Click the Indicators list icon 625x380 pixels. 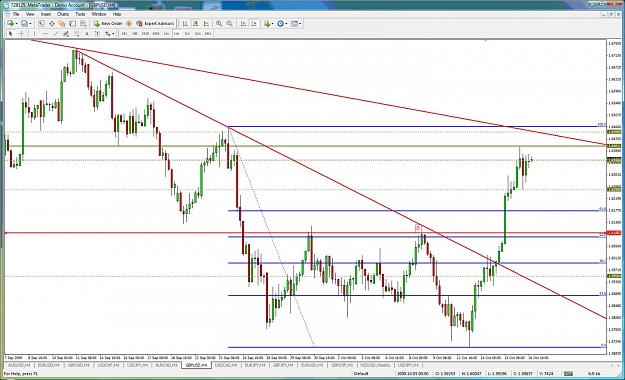267,24
